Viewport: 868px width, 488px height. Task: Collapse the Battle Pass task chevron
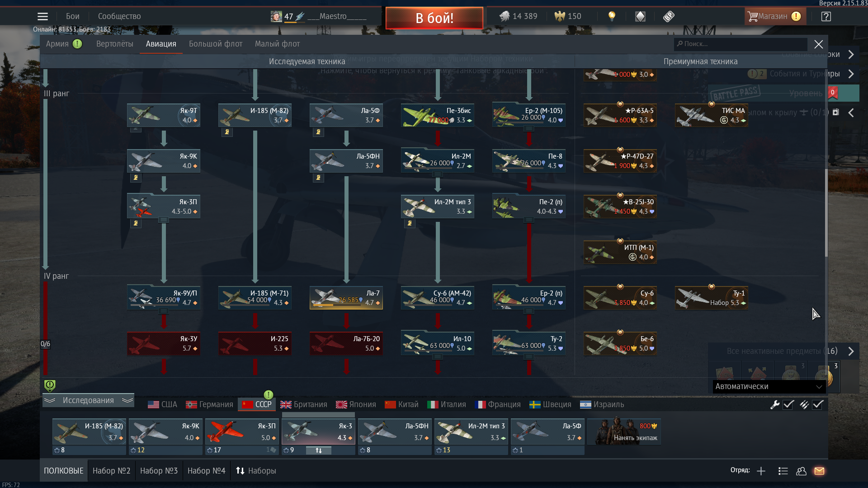tap(851, 113)
